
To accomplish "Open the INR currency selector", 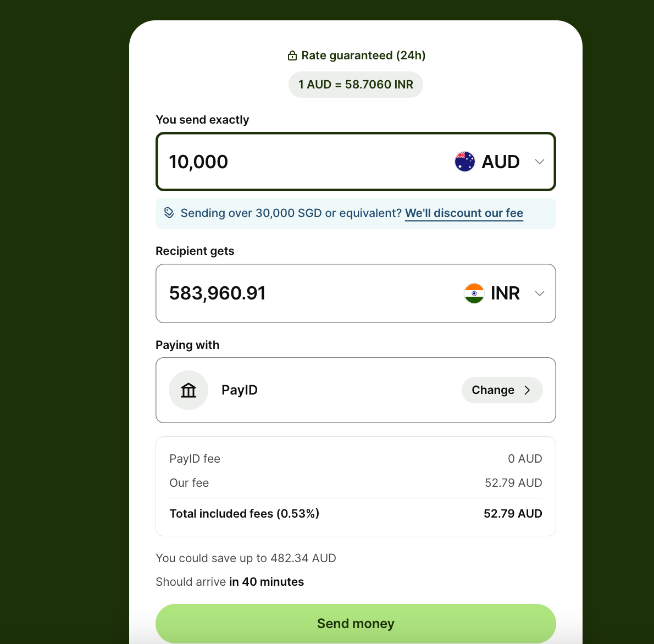I will tap(505, 293).
